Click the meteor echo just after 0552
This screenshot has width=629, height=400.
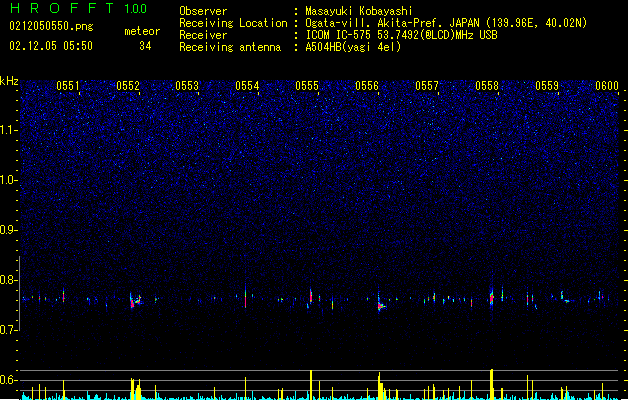[x=136, y=301]
